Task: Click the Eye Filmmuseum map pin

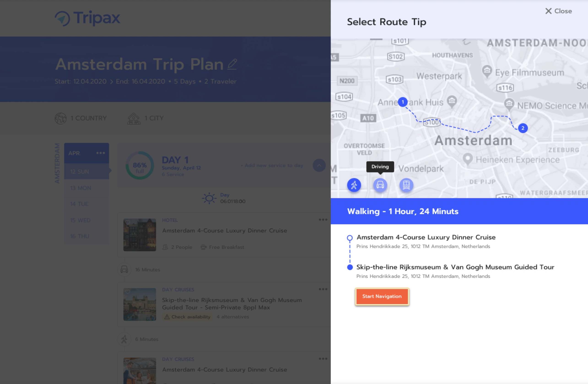Action: [x=487, y=71]
